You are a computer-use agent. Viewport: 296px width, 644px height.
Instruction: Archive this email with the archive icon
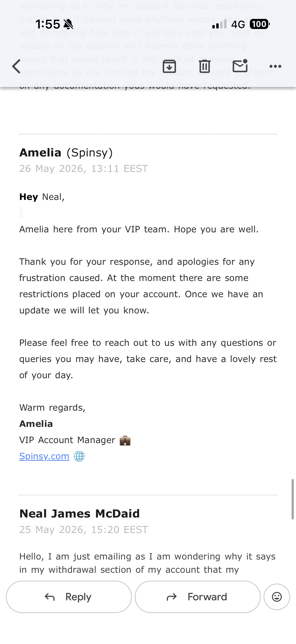tap(169, 66)
